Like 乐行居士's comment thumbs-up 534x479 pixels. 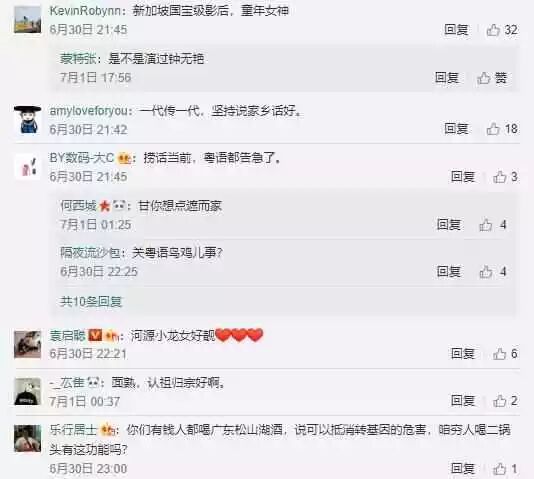[x=500, y=469]
